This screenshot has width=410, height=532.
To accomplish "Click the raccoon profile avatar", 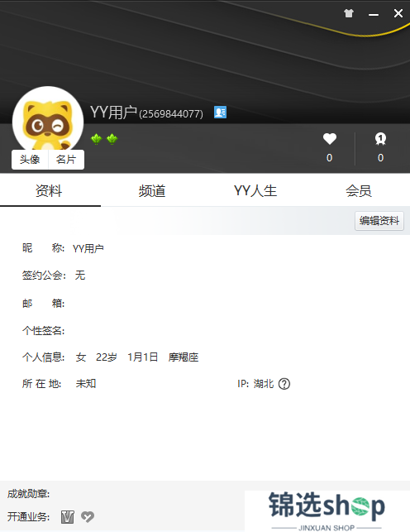I will 48,122.
